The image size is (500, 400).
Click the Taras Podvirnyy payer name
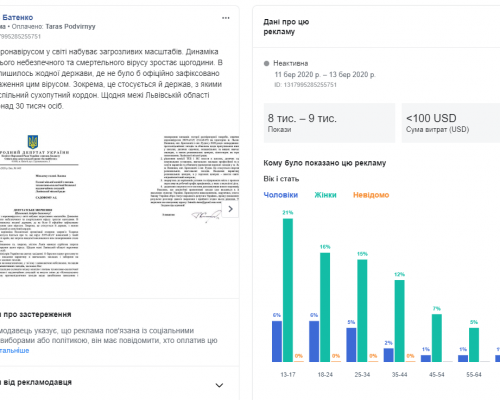[70, 26]
